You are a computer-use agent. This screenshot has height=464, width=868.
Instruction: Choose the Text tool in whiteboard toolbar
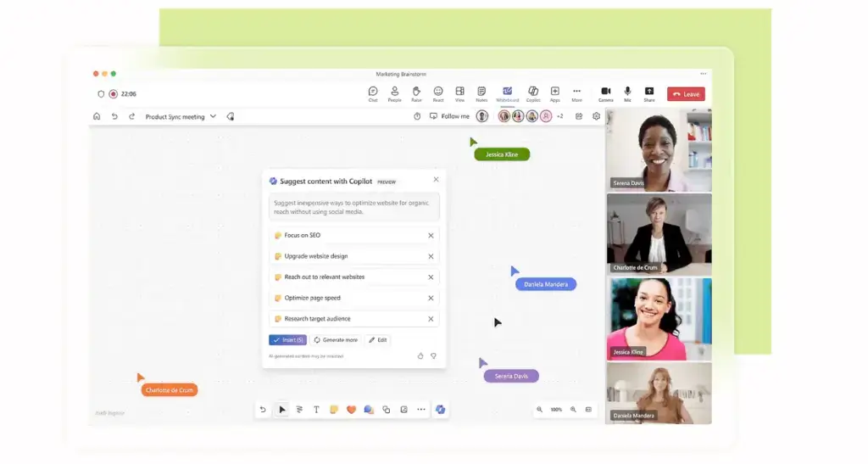pos(316,410)
